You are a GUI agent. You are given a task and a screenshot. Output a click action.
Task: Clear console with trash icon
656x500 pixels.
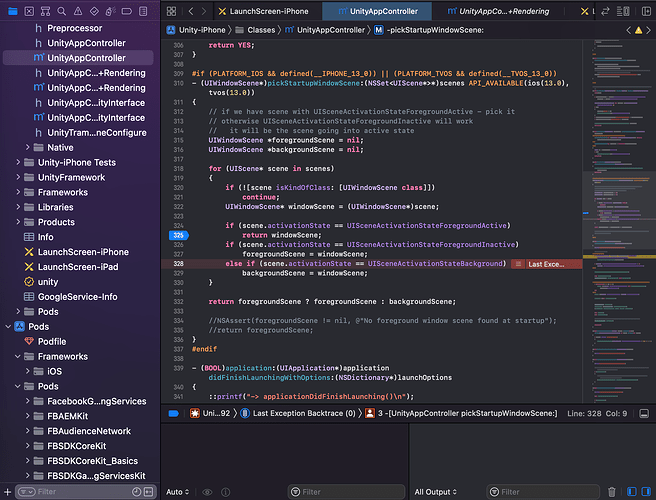coord(612,492)
